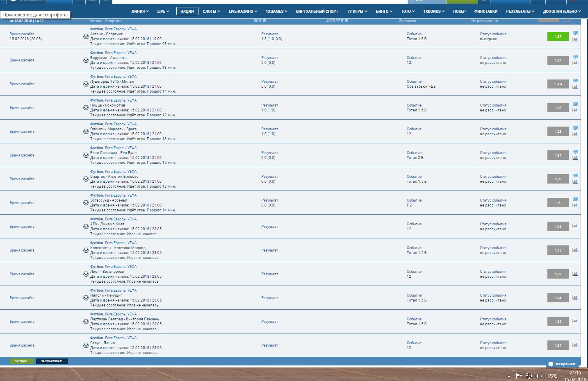This screenshot has height=381, width=588.
Task: Click the football icon beside Астана - Спортинг match
Action: tap(86, 36)
